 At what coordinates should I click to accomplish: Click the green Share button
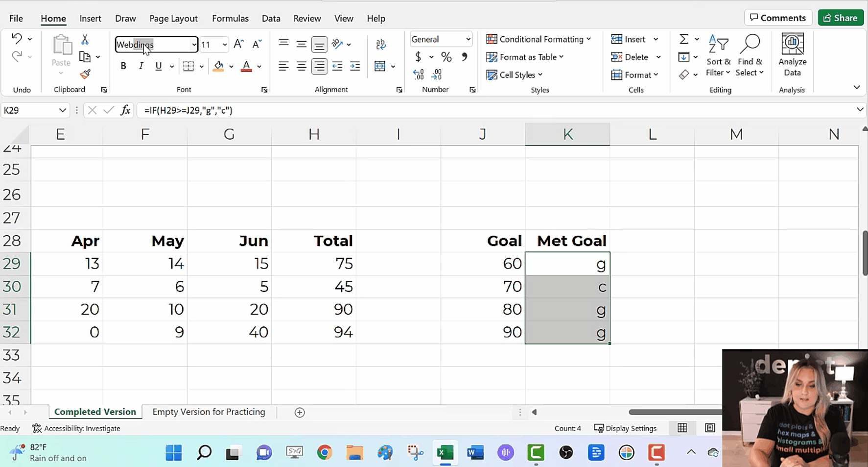coord(841,18)
